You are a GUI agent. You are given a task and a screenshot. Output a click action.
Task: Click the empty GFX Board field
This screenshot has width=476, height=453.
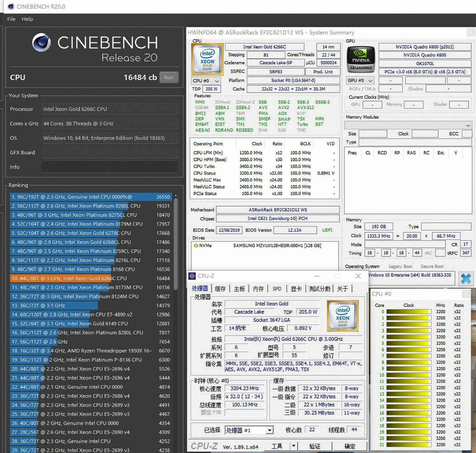110,153
